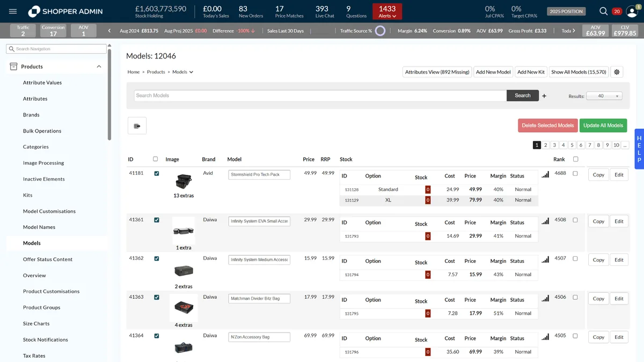Toggle select-all checkbox in ID column header
The image size is (644, 362).
(x=156, y=159)
